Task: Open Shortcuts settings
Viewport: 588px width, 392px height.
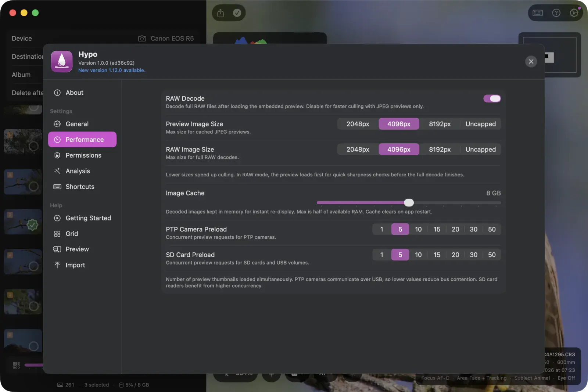Action: (x=82, y=187)
